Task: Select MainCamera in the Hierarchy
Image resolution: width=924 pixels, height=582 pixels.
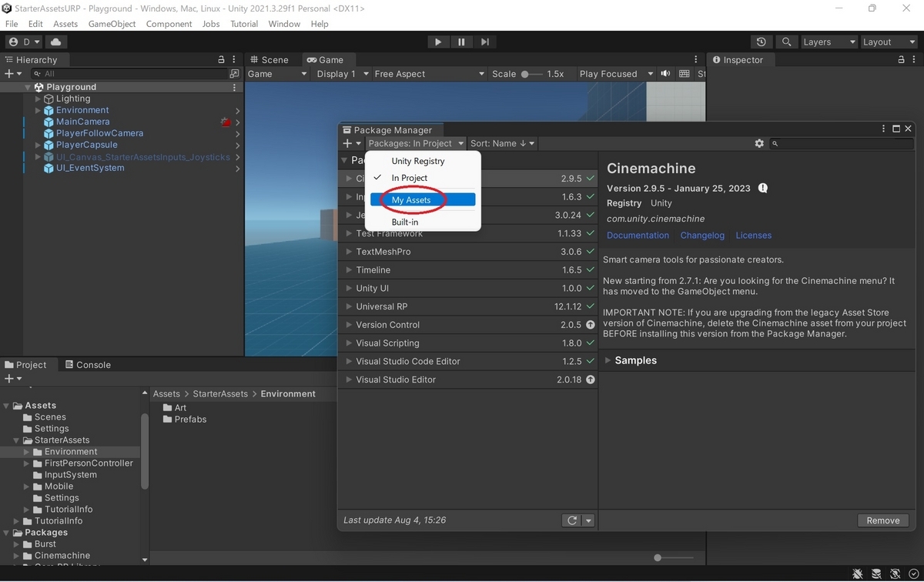Action: 83,122
